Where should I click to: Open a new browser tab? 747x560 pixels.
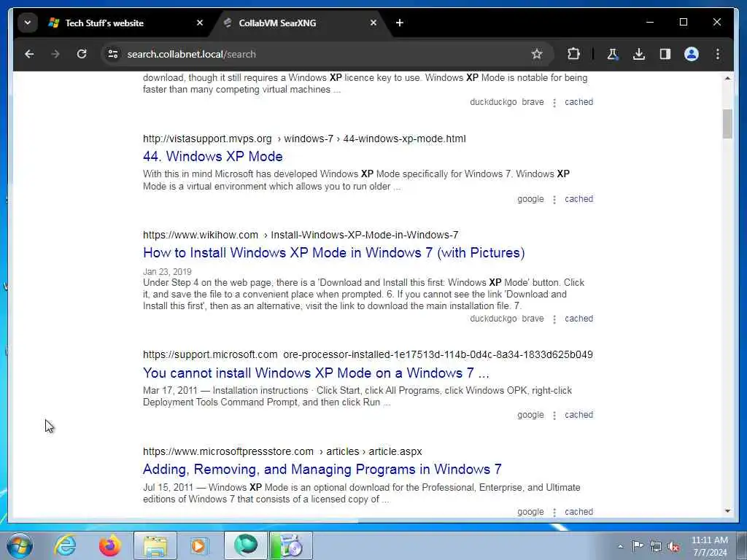coord(400,23)
